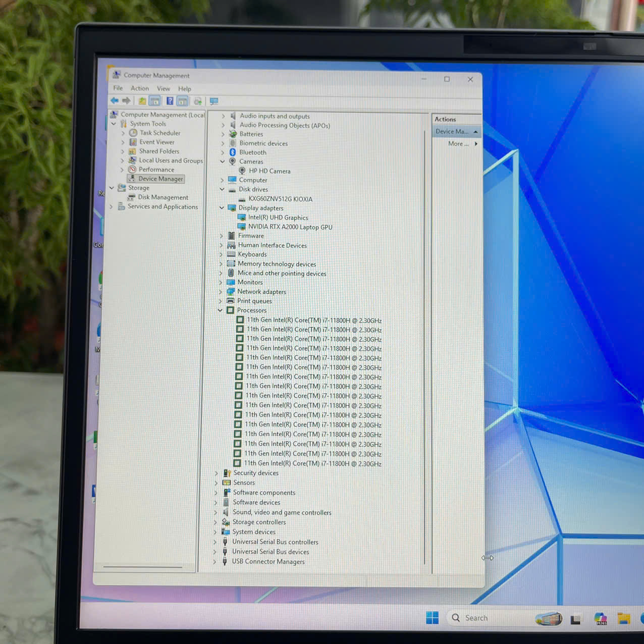
Task: Click the Scan for hardware changes monitor icon
Action: 214,101
